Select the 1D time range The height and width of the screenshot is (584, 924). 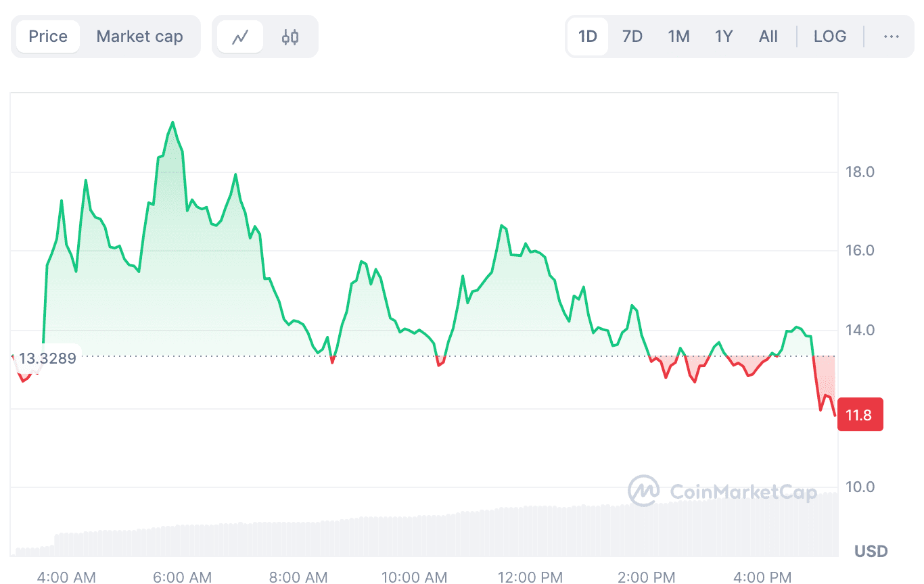pos(588,36)
